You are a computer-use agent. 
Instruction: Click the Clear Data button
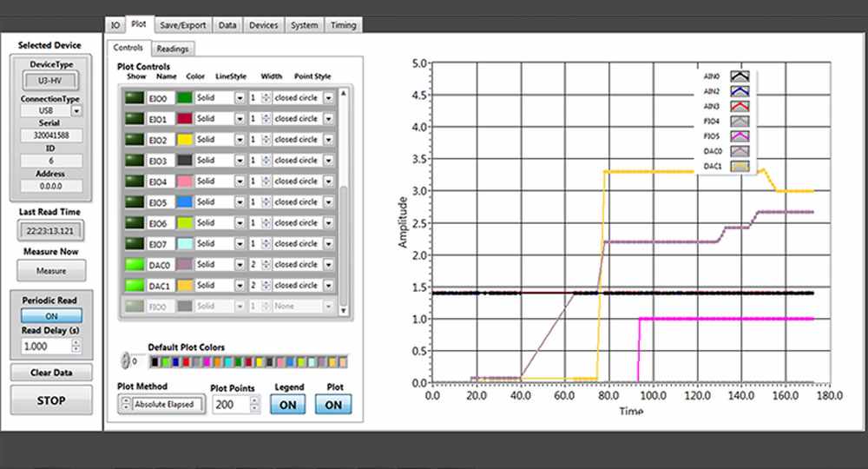click(x=50, y=373)
